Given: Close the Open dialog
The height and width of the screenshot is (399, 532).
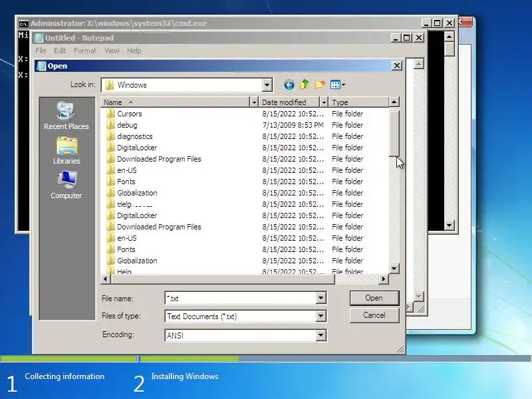Looking at the screenshot, I should click(396, 66).
